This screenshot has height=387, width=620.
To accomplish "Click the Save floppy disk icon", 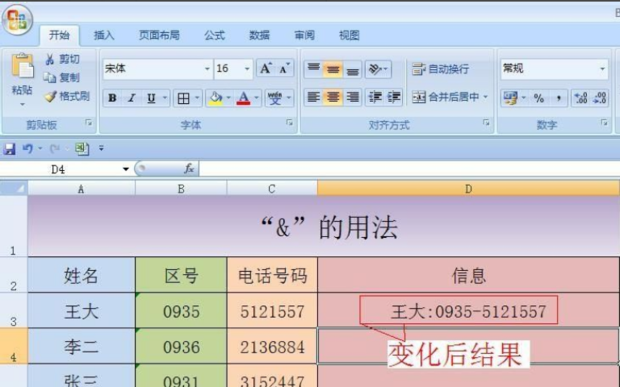I will 9,149.
